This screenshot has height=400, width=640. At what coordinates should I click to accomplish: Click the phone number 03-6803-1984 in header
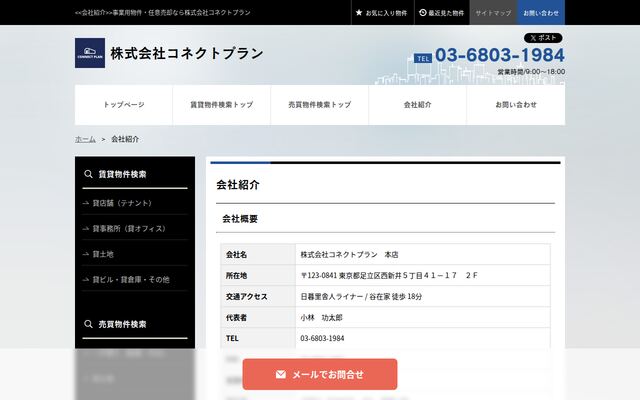[x=500, y=55]
